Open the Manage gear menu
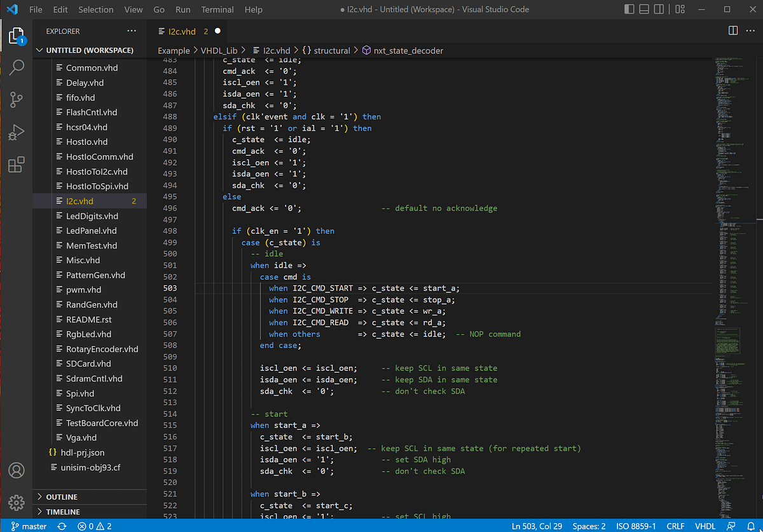 pos(17,503)
